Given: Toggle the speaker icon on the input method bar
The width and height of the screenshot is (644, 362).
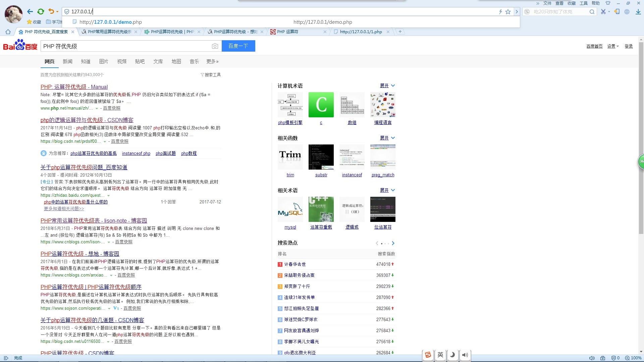Looking at the screenshot, I should coord(465,355).
